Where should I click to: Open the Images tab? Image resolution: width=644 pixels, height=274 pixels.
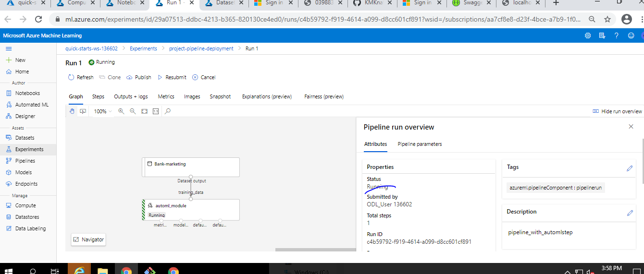pos(192,96)
